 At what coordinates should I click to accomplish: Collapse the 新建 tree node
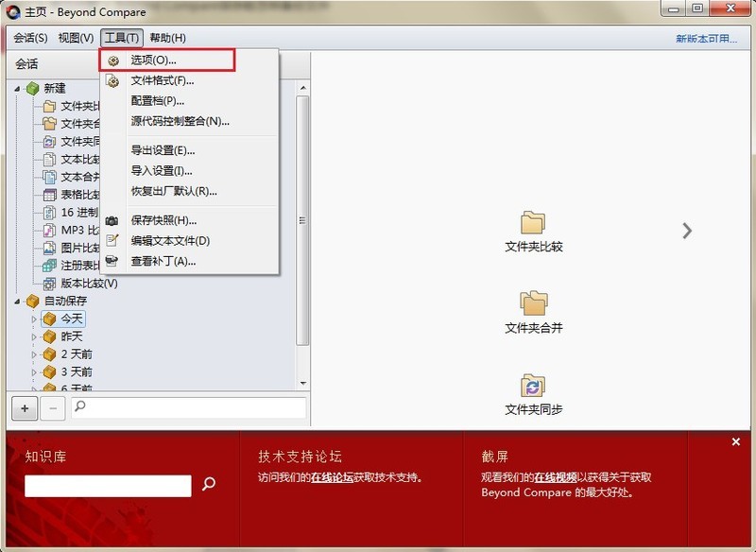click(x=17, y=89)
